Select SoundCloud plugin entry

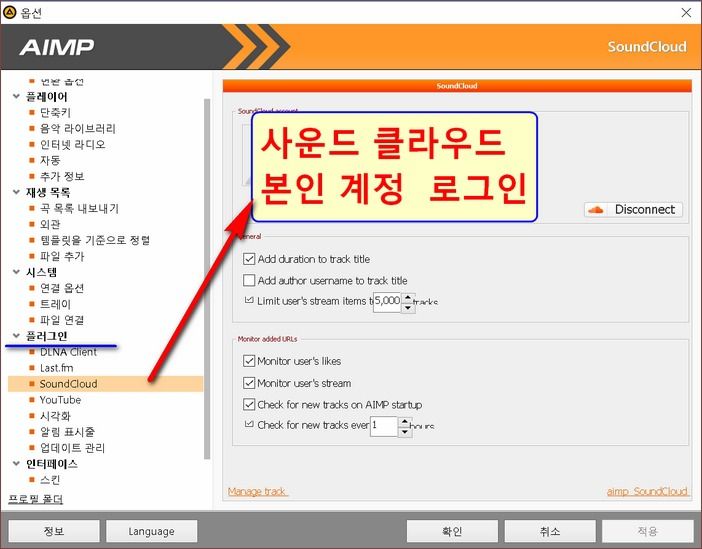[x=106, y=384]
